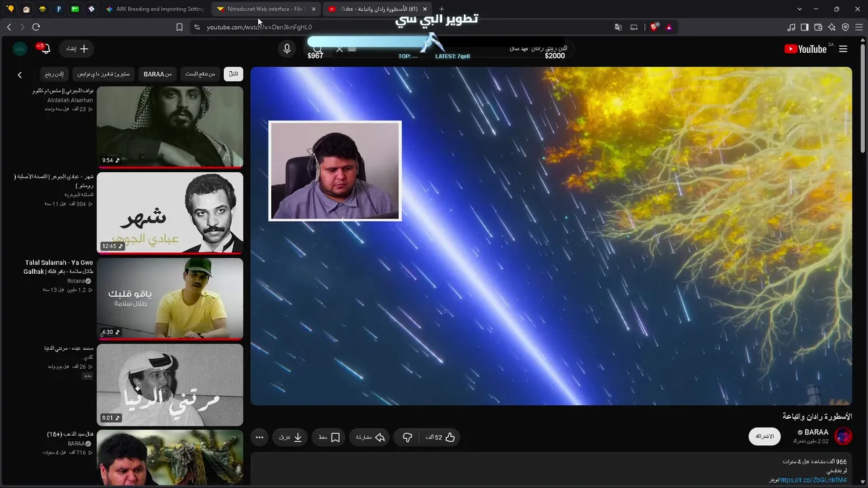The width and height of the screenshot is (868, 488).
Task: Switch to the ARK Breeding and Imprinting tab
Action: tap(155, 9)
